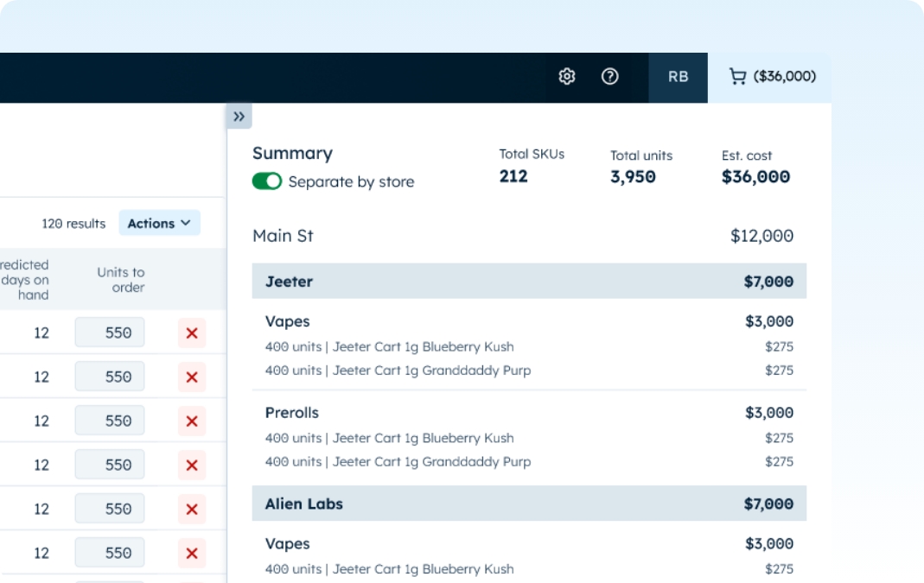Remove first row with red X

pyautogui.click(x=192, y=333)
